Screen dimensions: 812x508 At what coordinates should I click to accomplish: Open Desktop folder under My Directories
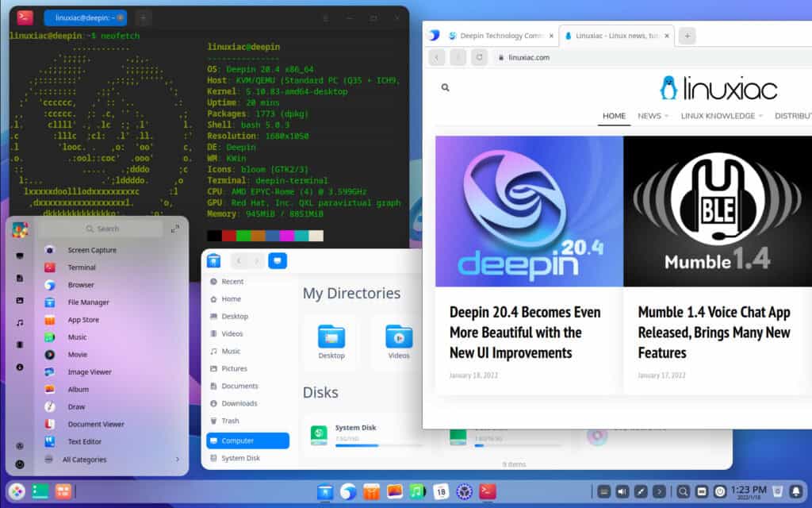[x=331, y=341]
